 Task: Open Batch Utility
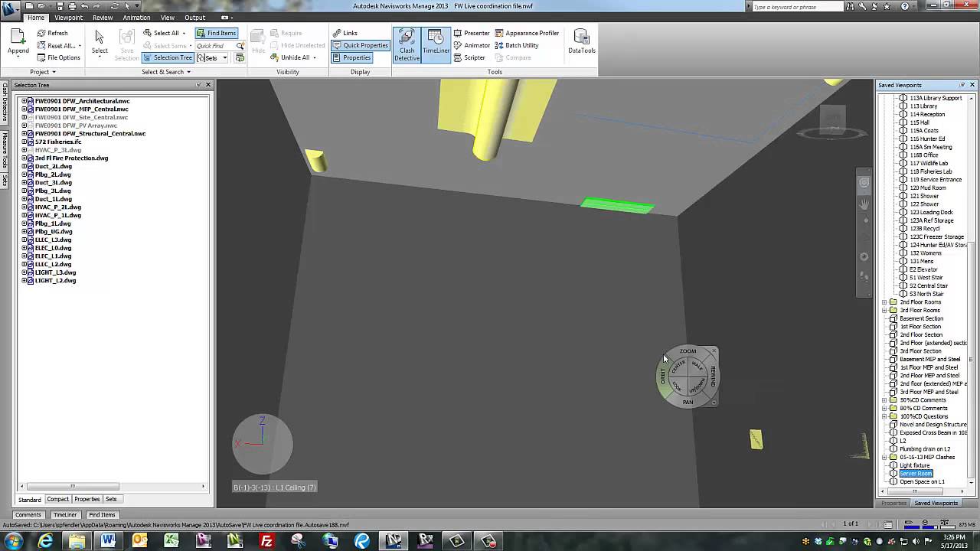tap(517, 45)
